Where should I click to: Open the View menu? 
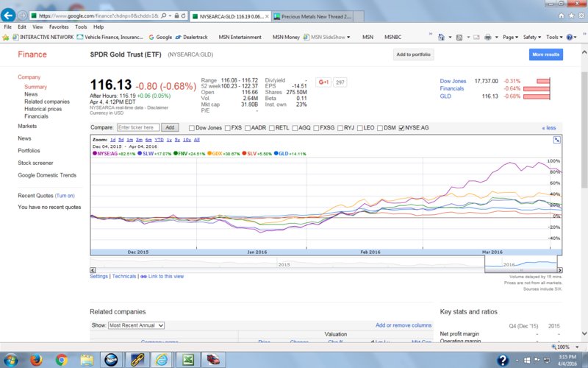[37, 27]
